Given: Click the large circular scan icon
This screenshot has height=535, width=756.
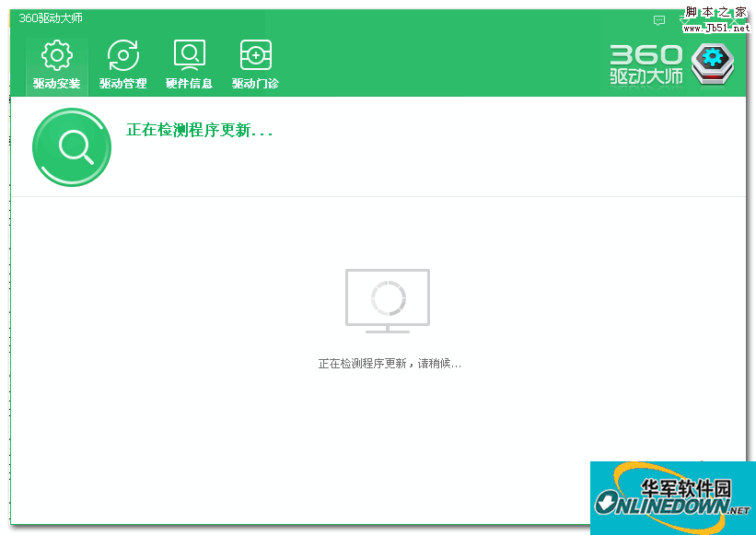Looking at the screenshot, I should tap(72, 147).
